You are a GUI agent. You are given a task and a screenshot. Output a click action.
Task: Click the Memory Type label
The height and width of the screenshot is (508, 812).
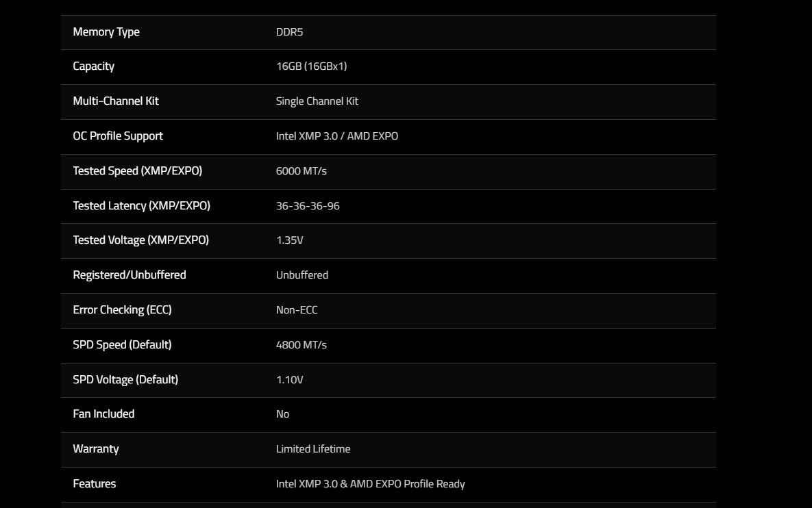[x=106, y=32]
